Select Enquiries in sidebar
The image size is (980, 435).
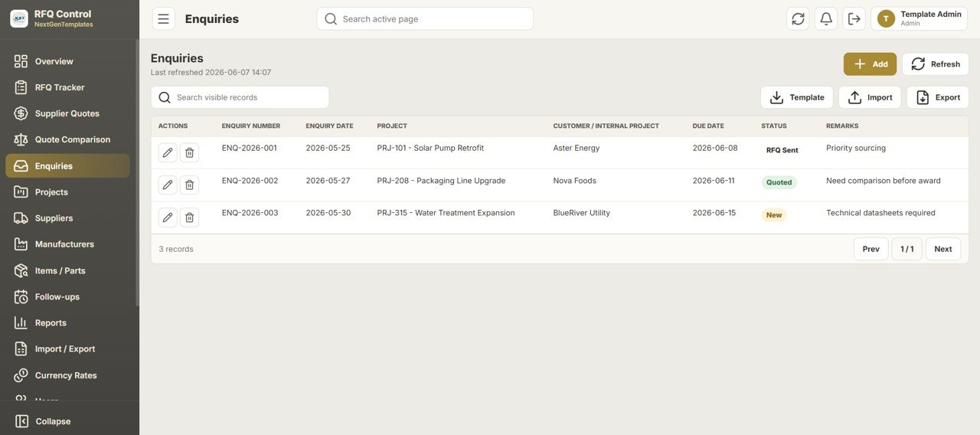(67, 165)
